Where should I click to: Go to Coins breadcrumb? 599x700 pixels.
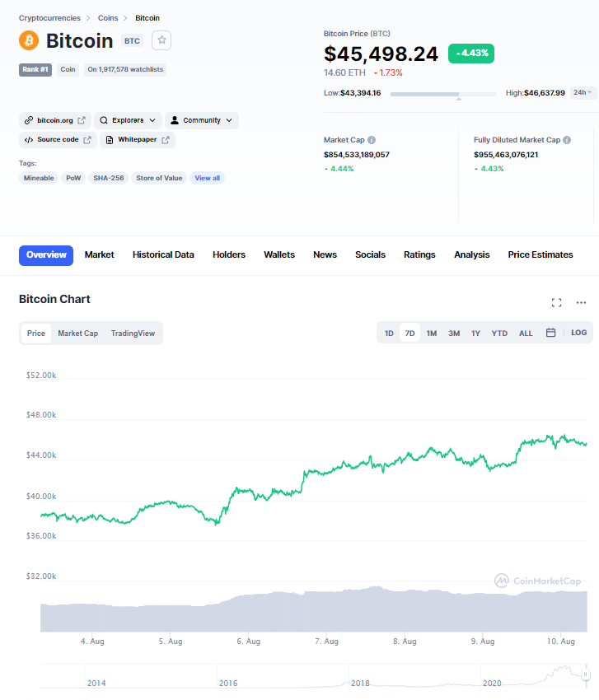pyautogui.click(x=108, y=18)
